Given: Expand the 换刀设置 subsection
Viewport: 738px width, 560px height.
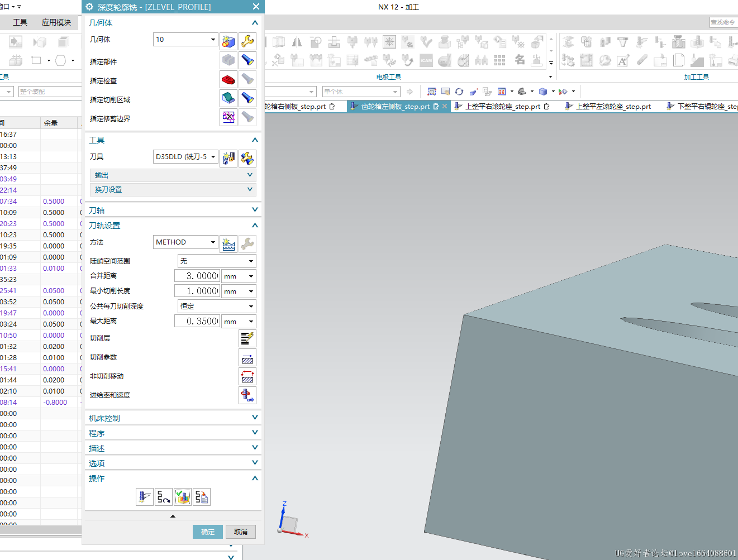Looking at the screenshot, I should tap(173, 190).
